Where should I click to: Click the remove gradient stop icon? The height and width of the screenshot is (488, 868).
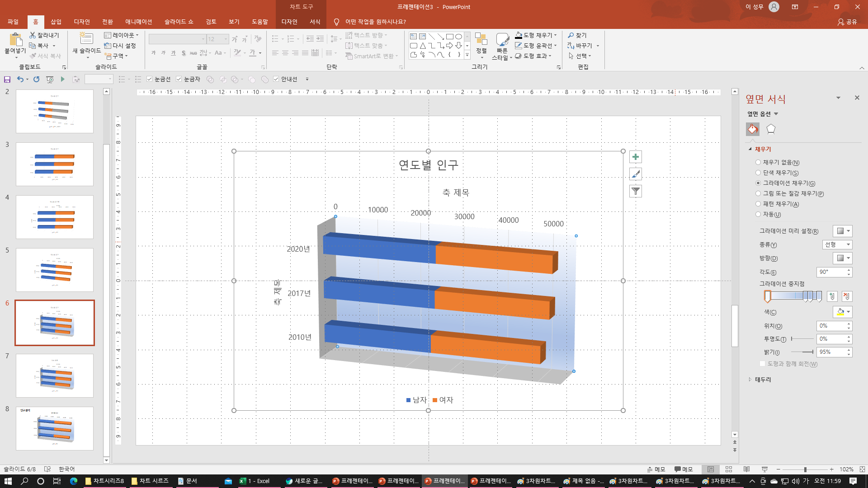tap(847, 296)
